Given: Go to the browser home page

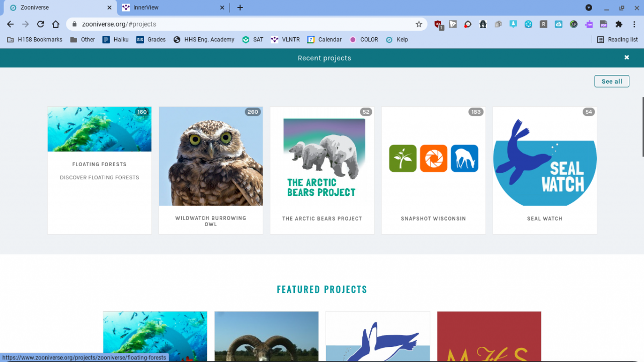Looking at the screenshot, I should coord(55,24).
